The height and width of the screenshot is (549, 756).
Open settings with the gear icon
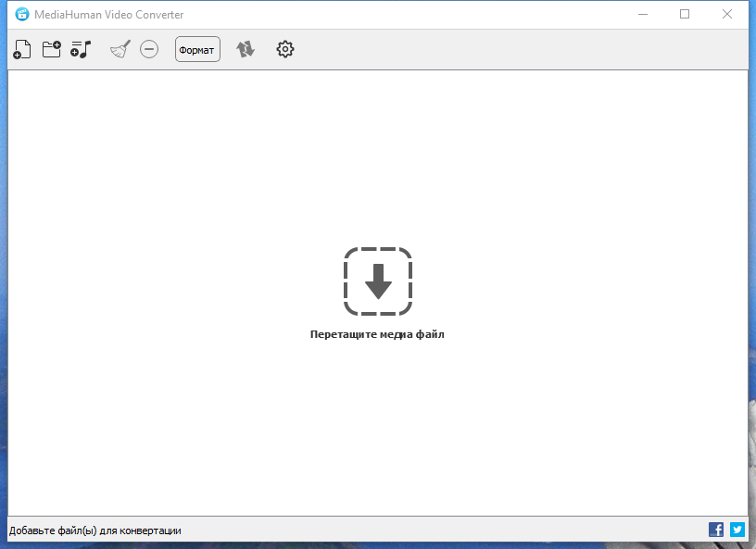[285, 49]
